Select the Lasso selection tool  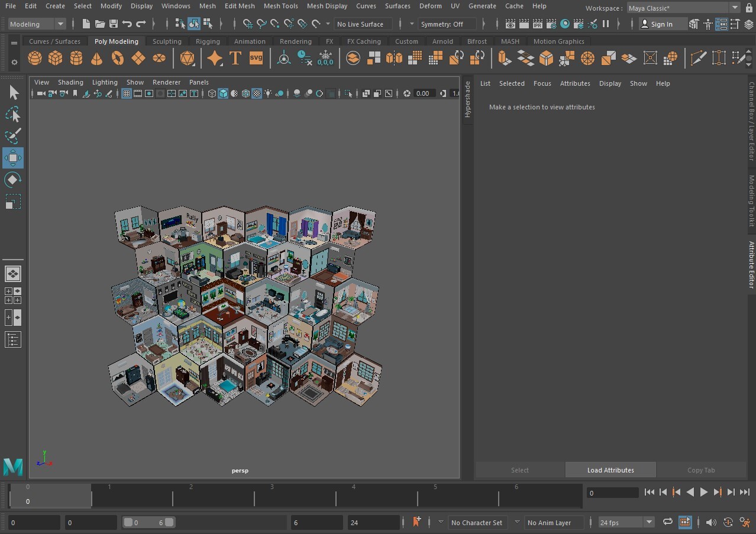12,114
